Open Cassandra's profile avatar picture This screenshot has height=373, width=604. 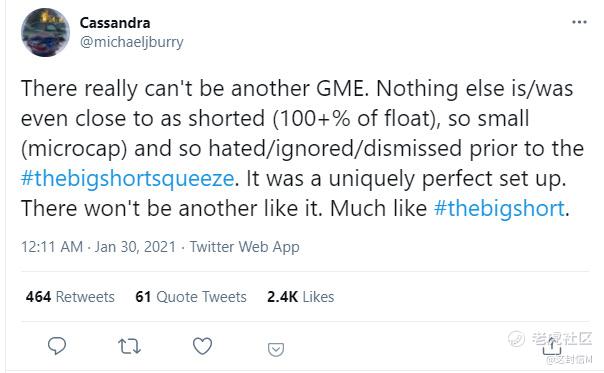45,32
